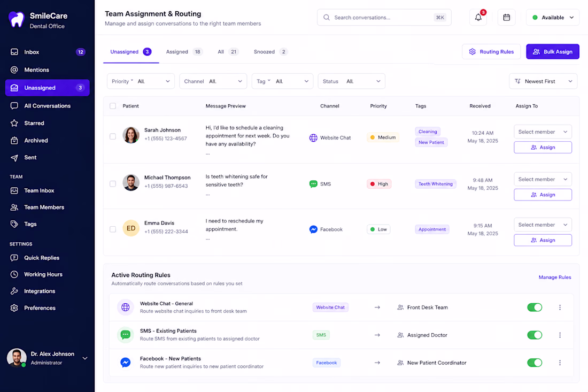
Task: Click the Messenger icon of Facebook - New Patients rule
Action: click(125, 363)
